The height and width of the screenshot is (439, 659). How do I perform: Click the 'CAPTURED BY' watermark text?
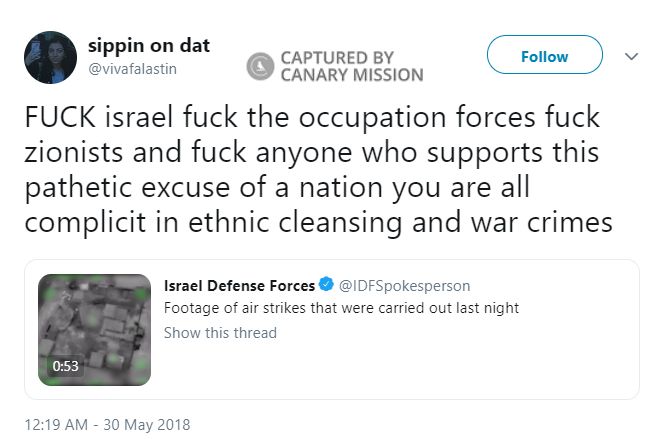pos(337,57)
